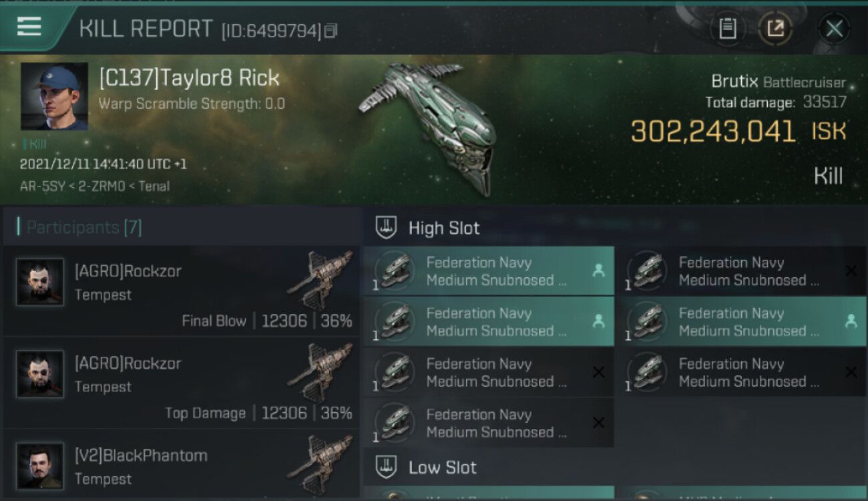The height and width of the screenshot is (501, 868).
Task: Select the bottom-most High Slot module in left column
Action: 488,423
